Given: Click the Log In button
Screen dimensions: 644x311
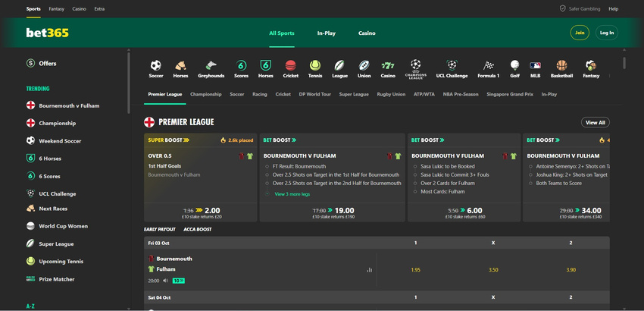Looking at the screenshot, I should pyautogui.click(x=607, y=33).
